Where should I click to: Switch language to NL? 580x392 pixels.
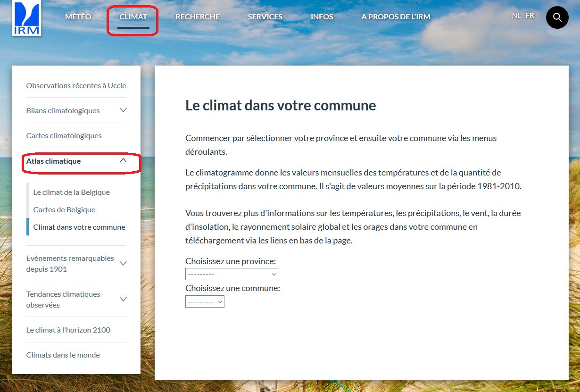[516, 16]
